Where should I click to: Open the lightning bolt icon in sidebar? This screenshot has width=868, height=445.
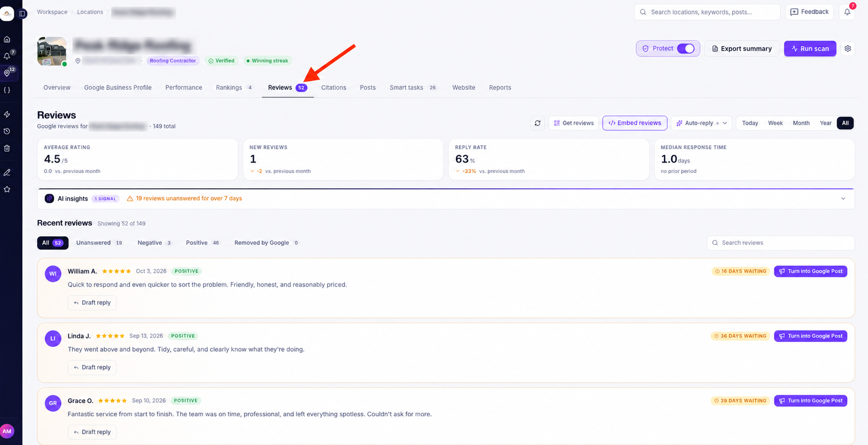(x=7, y=114)
